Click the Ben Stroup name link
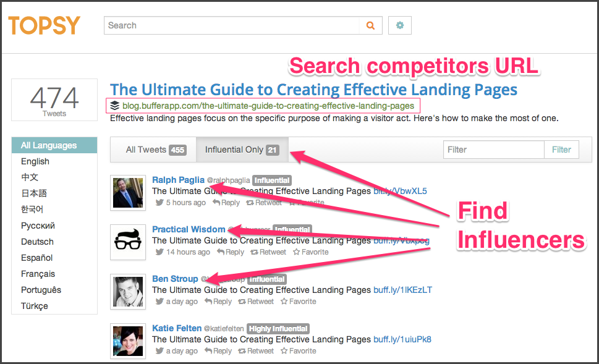This screenshot has height=364, width=599. point(175,279)
